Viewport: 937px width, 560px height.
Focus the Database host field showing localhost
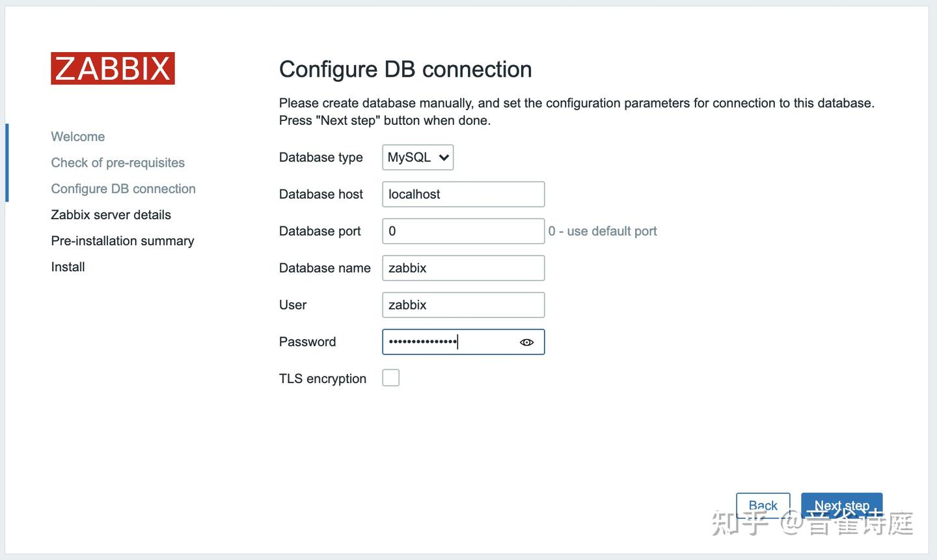pyautogui.click(x=463, y=193)
